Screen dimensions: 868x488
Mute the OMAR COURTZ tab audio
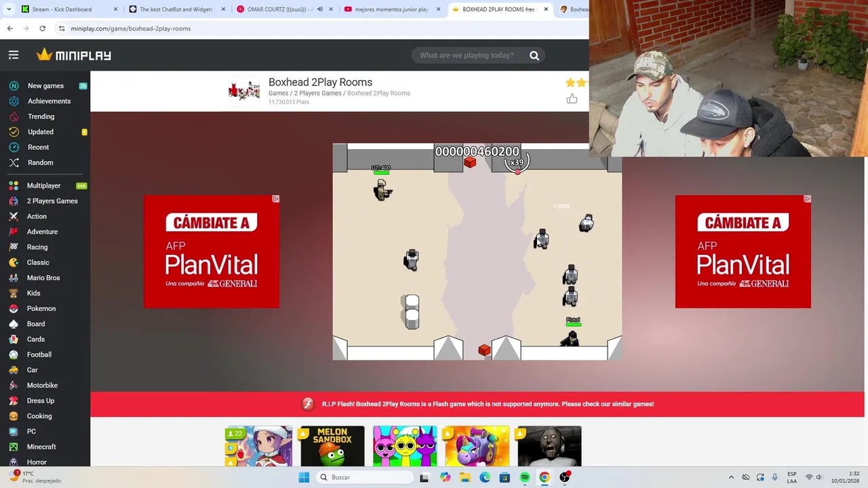(x=320, y=9)
